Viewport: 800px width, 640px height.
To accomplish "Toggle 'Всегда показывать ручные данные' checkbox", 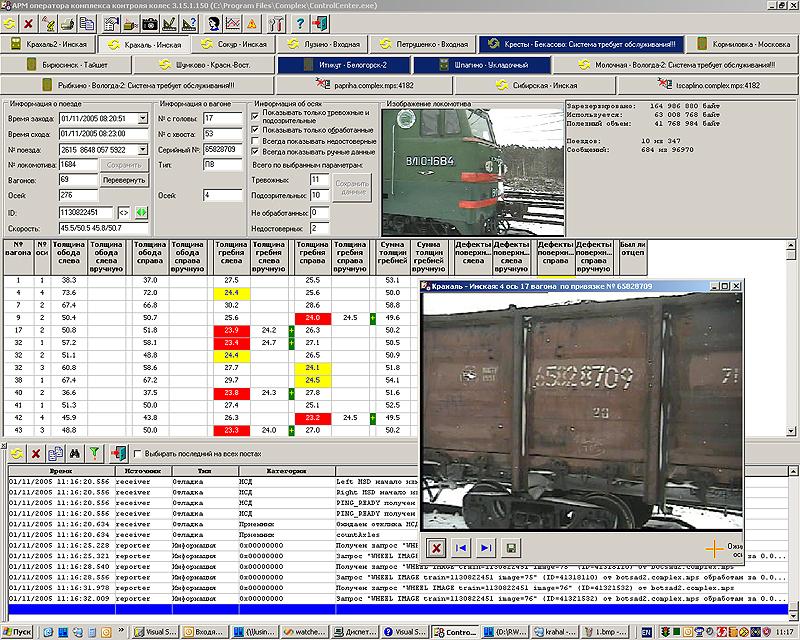I will (255, 152).
